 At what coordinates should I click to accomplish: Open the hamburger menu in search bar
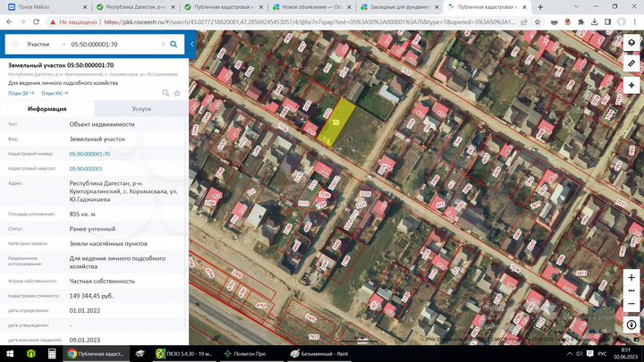pyautogui.click(x=15, y=45)
